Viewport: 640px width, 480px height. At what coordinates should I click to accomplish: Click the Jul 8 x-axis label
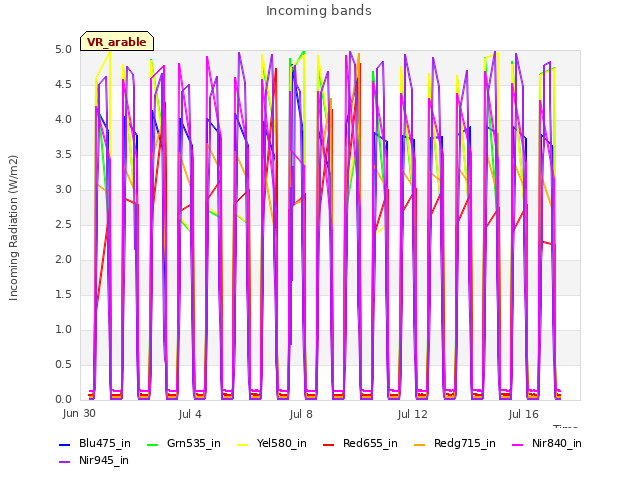click(x=301, y=414)
